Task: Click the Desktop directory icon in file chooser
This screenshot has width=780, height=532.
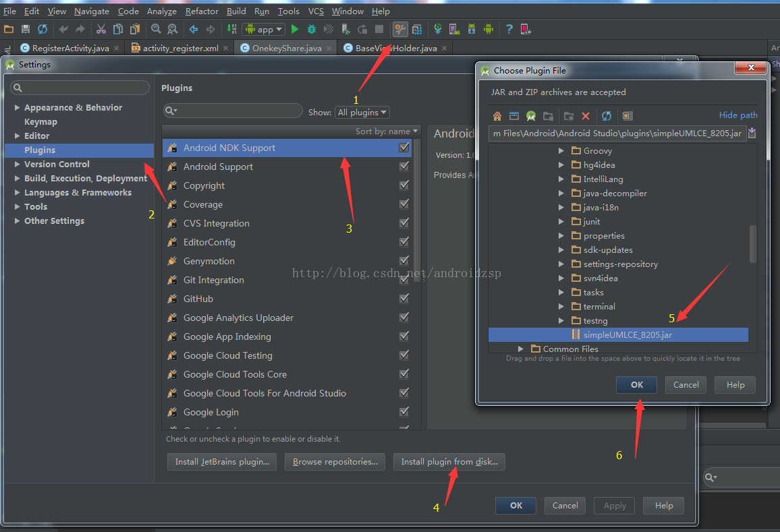Action: pyautogui.click(x=514, y=116)
